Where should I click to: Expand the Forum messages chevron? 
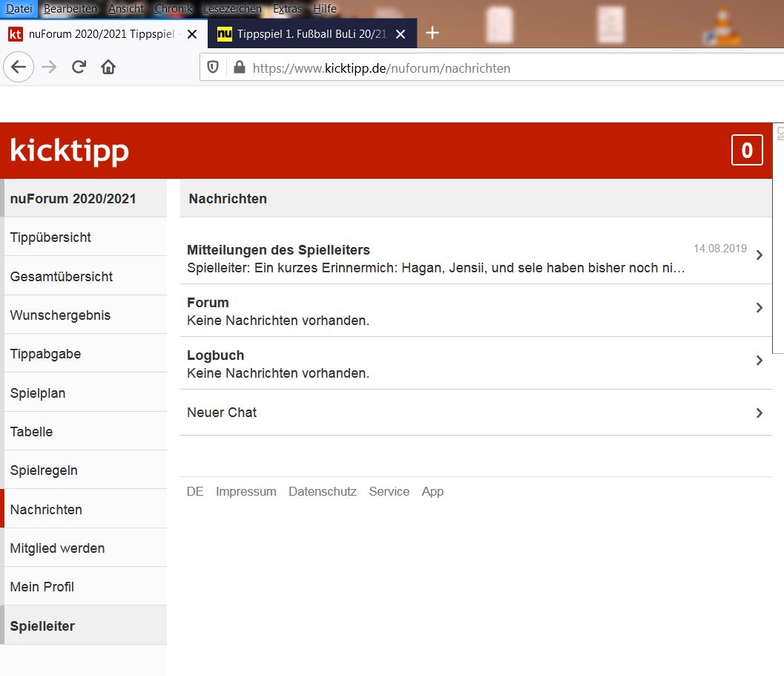click(x=759, y=308)
